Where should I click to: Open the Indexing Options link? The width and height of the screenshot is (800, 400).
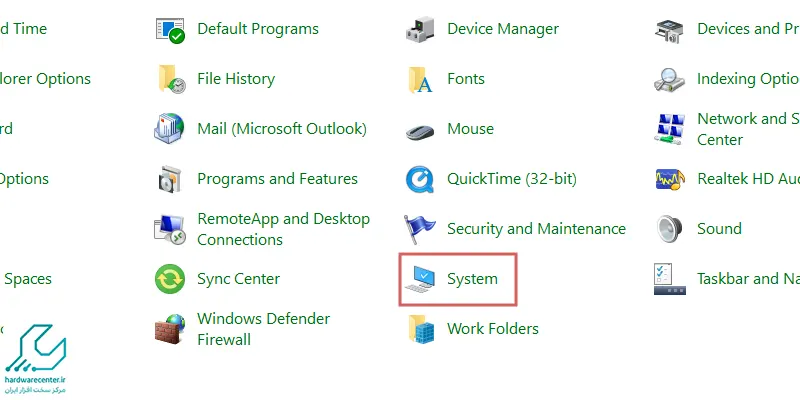[x=748, y=79]
